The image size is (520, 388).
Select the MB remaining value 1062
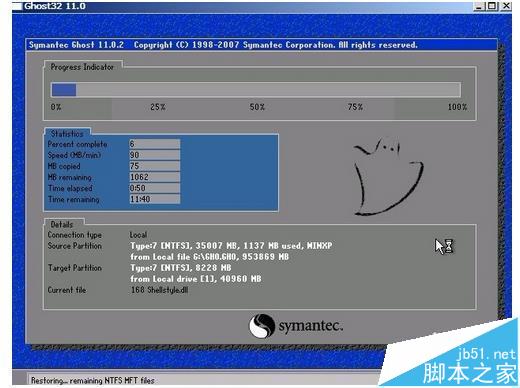click(x=155, y=177)
